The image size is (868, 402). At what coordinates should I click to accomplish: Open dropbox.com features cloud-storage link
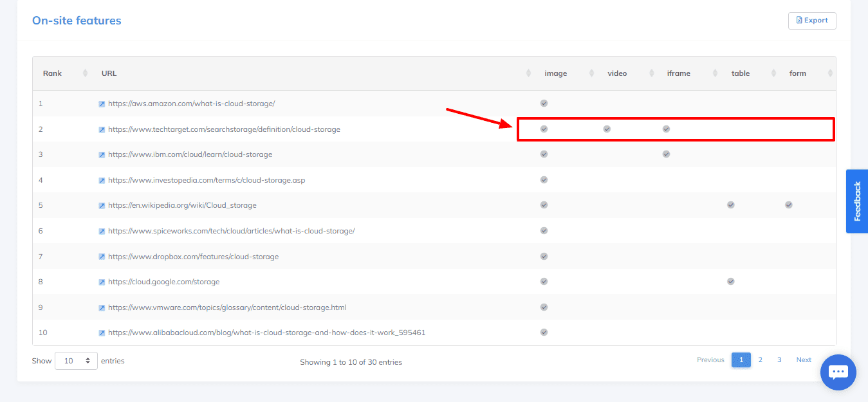(x=193, y=257)
